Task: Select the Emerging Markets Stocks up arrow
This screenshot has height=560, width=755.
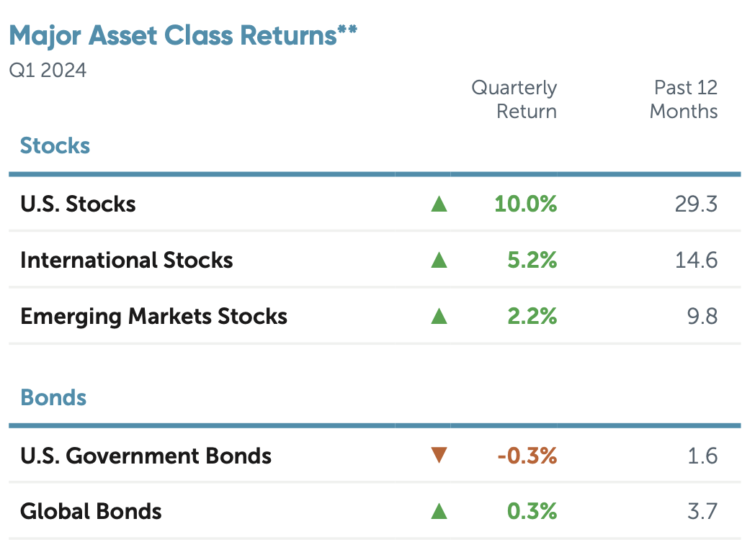Action: (x=439, y=316)
